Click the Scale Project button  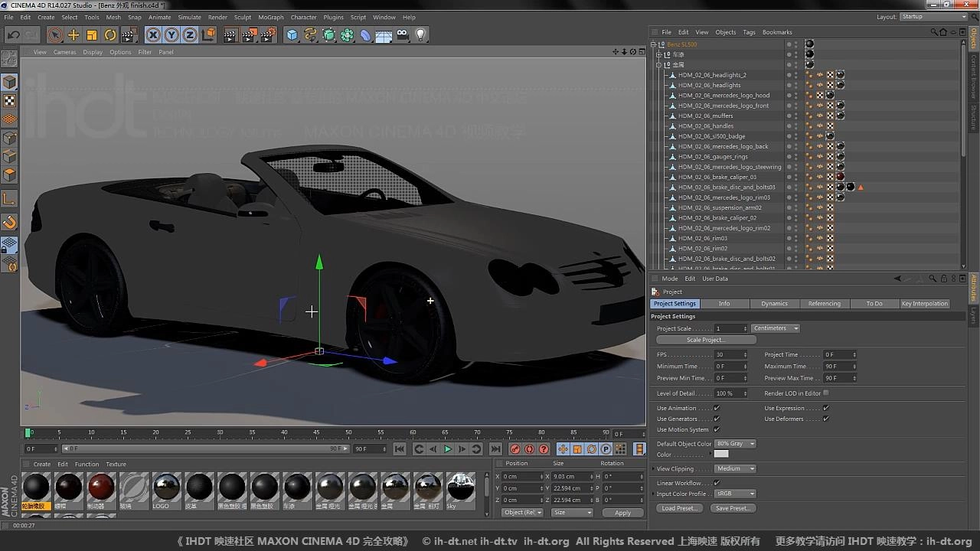click(705, 340)
